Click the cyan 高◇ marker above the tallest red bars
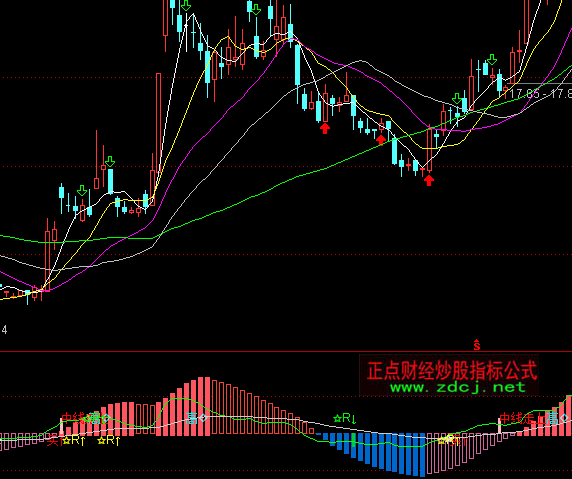 196,418
